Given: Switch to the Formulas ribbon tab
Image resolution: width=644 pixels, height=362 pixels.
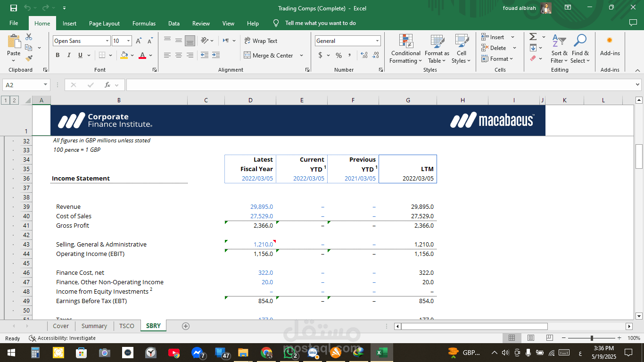Looking at the screenshot, I should click(x=144, y=23).
